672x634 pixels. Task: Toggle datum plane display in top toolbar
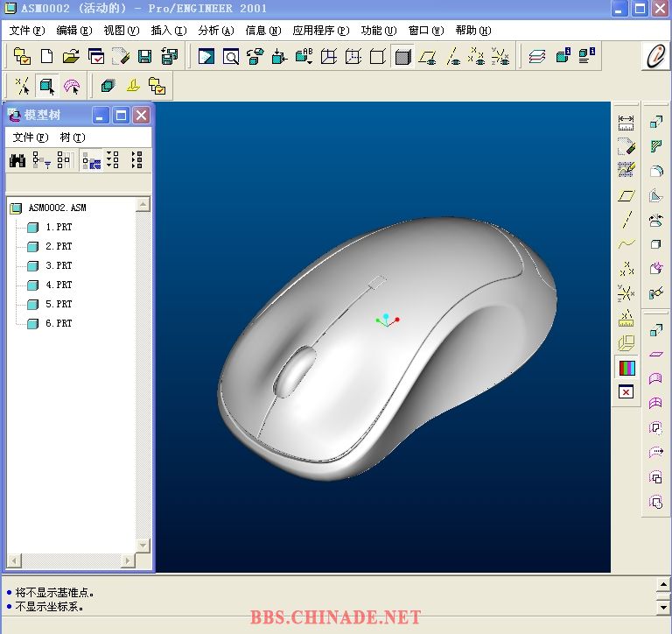(428, 57)
